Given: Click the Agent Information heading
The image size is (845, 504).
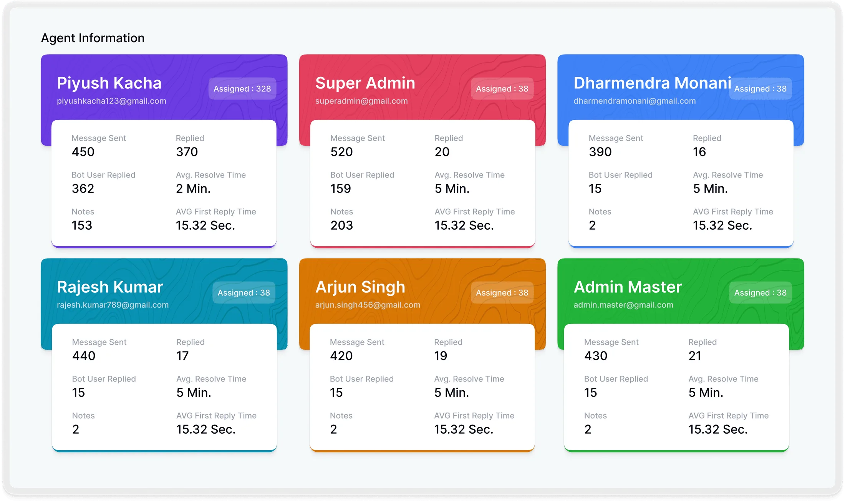Looking at the screenshot, I should point(93,38).
